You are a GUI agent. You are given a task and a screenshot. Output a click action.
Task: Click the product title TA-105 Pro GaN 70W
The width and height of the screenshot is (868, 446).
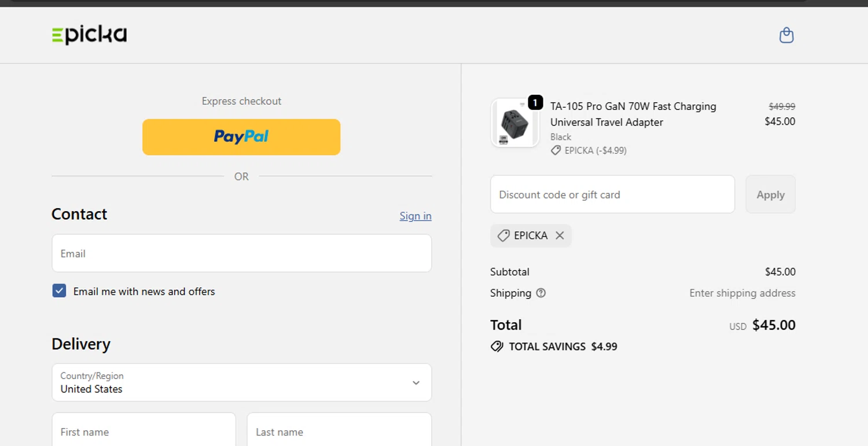pos(633,114)
